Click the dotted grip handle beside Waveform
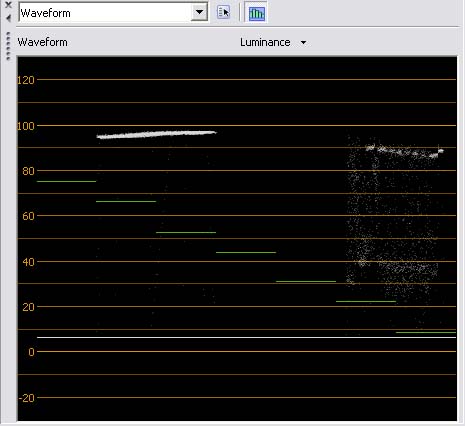This screenshot has width=465, height=426. [x=8, y=46]
